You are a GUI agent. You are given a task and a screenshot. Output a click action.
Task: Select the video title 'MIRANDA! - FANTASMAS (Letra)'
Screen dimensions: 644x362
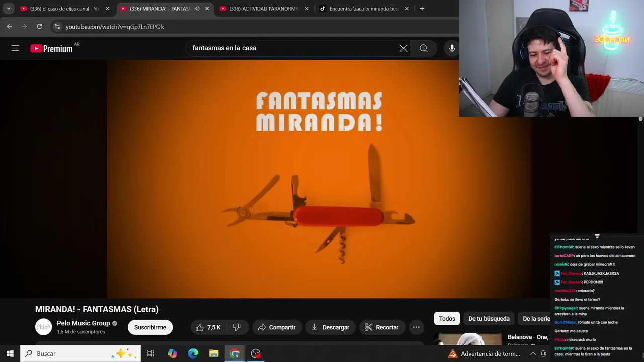tap(97, 309)
